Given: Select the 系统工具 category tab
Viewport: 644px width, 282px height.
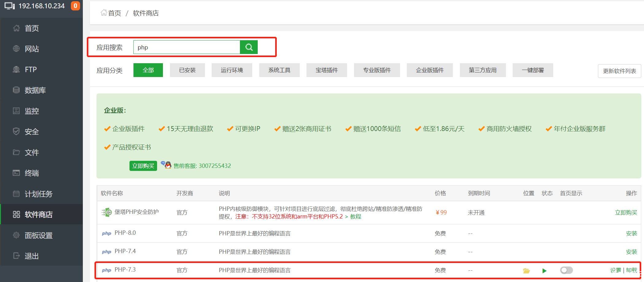Looking at the screenshot, I should pyautogui.click(x=279, y=70).
